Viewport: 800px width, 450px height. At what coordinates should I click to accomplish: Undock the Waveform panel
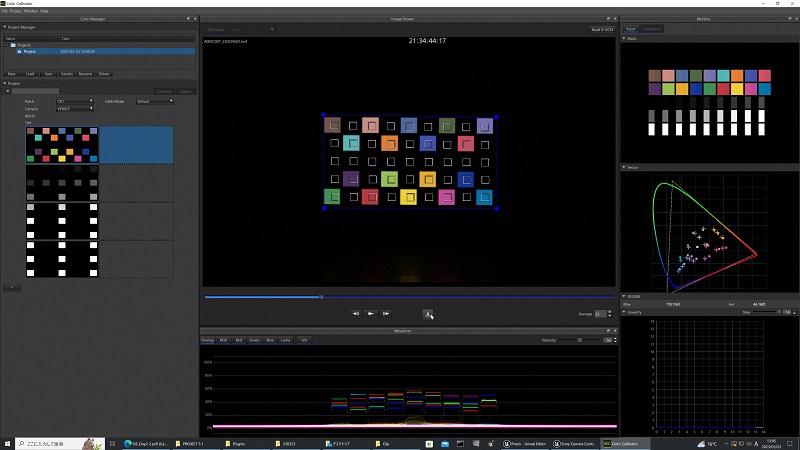606,329
